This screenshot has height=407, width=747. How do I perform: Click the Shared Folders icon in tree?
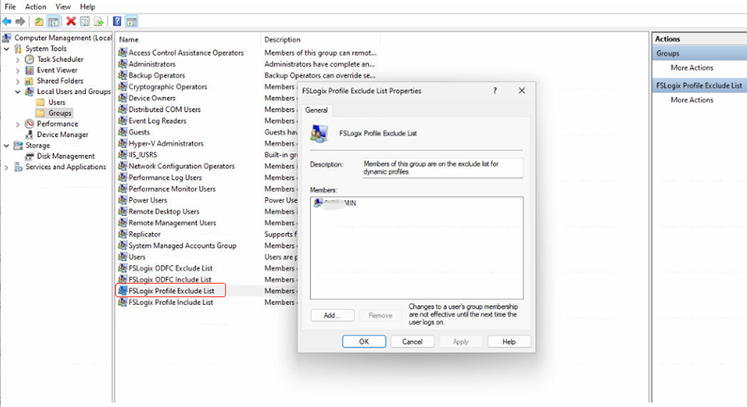pyautogui.click(x=30, y=81)
